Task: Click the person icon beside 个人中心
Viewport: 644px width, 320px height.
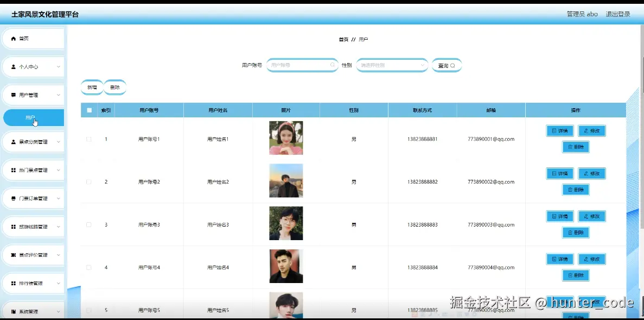Action: (14, 67)
